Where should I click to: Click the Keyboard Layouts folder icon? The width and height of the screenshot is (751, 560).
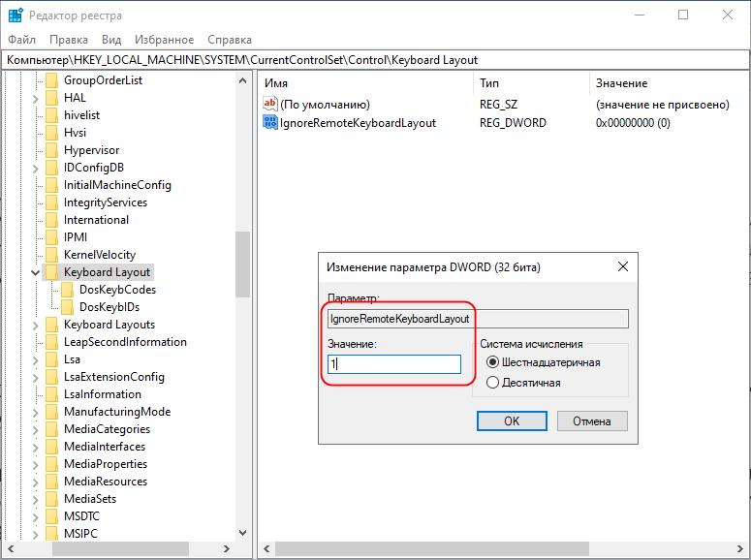pyautogui.click(x=52, y=325)
